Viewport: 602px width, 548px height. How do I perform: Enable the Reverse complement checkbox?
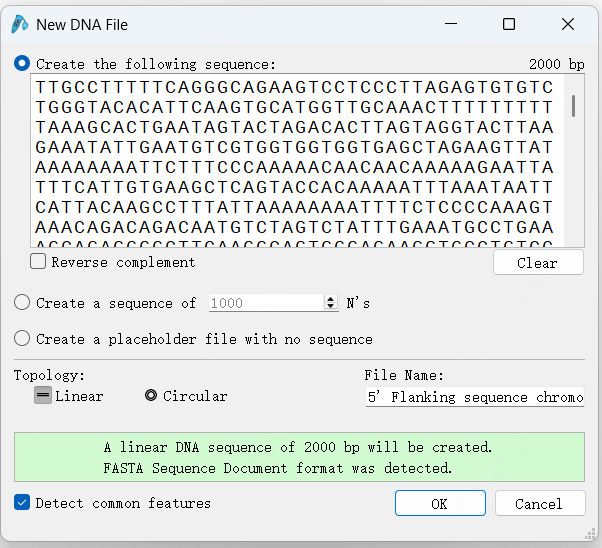[38, 262]
